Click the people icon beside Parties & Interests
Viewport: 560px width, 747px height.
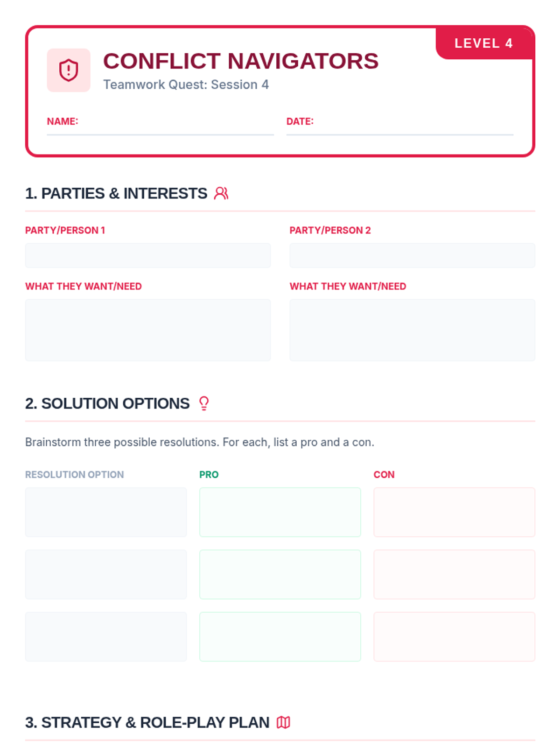pyautogui.click(x=221, y=193)
